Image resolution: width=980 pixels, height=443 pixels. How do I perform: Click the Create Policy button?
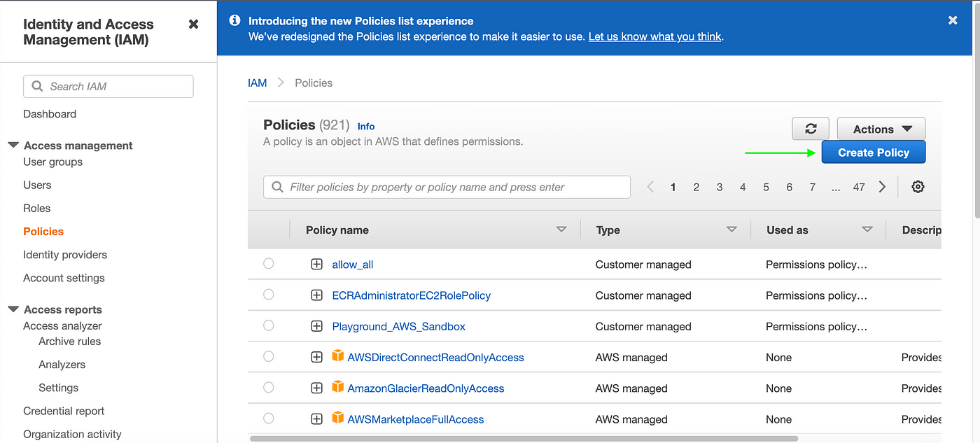874,153
